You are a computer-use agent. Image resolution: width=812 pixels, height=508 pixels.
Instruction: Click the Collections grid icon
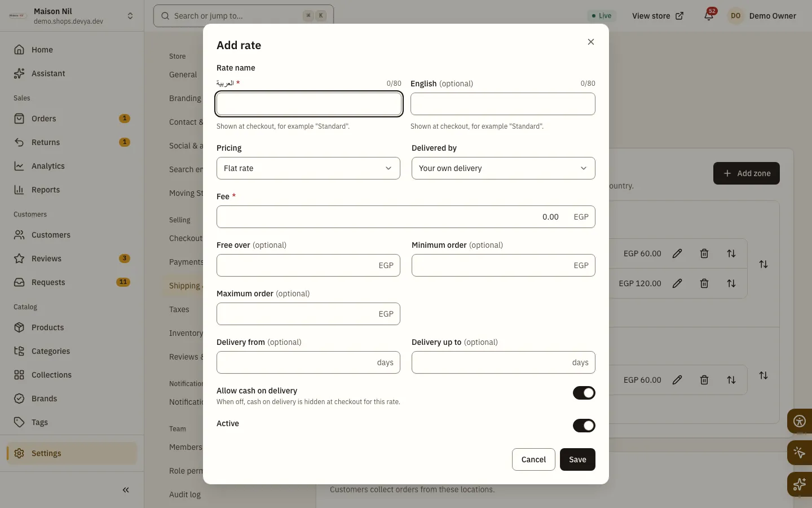click(x=19, y=375)
